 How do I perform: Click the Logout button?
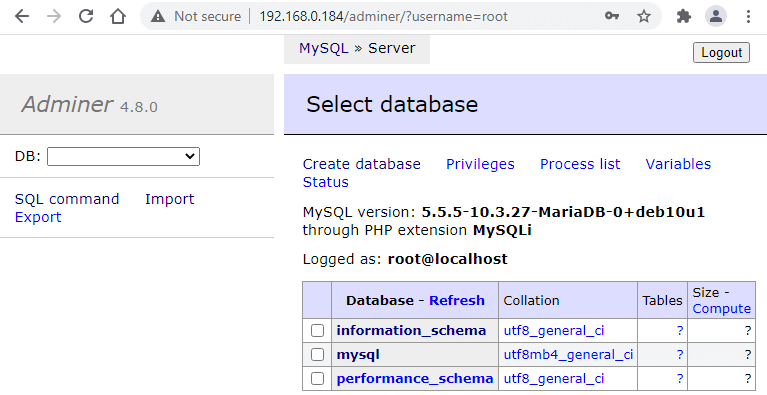pos(721,52)
